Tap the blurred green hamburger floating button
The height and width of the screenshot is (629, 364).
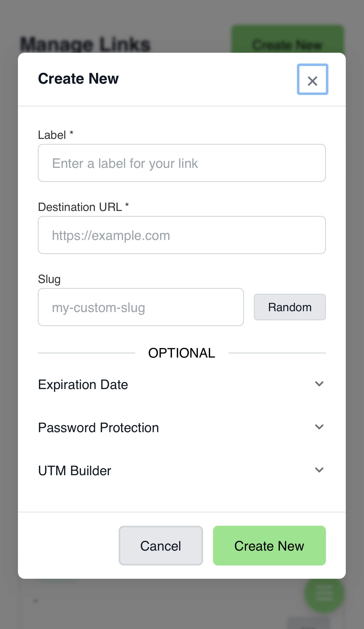point(324,593)
